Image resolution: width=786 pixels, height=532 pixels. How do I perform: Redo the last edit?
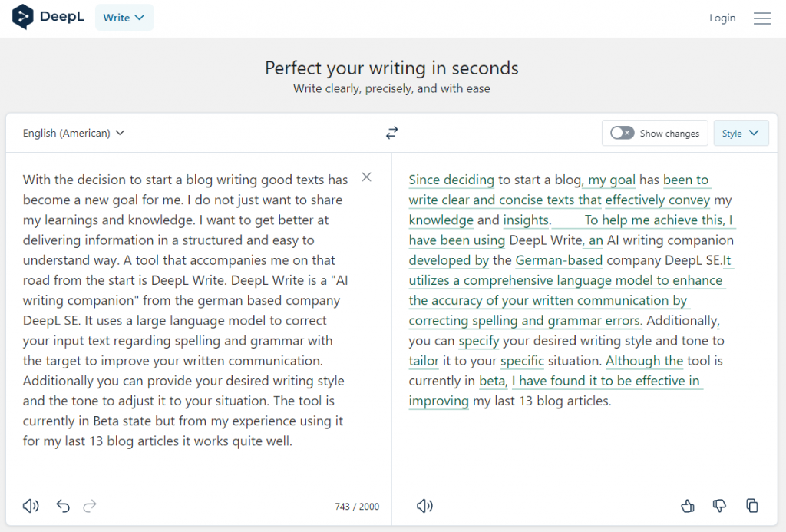click(x=90, y=506)
